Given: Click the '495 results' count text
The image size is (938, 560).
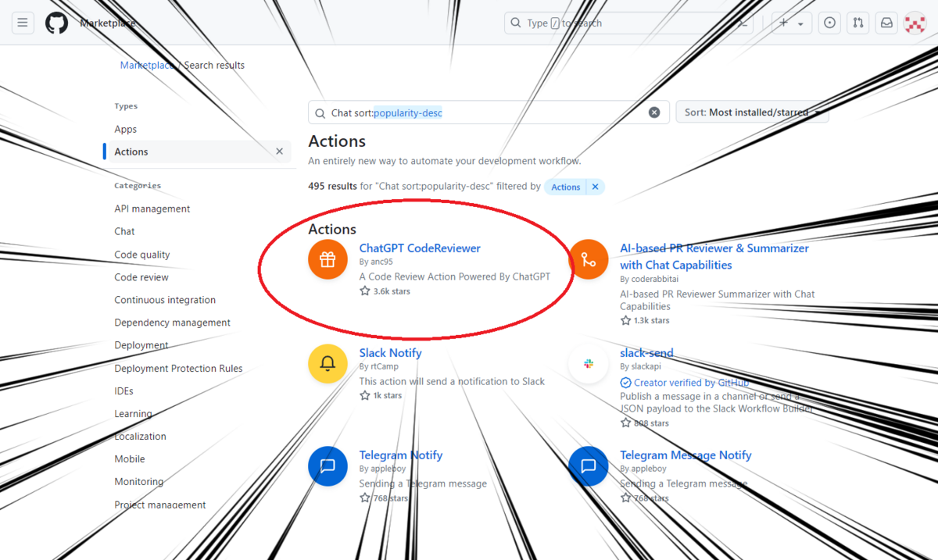Looking at the screenshot, I should click(333, 187).
